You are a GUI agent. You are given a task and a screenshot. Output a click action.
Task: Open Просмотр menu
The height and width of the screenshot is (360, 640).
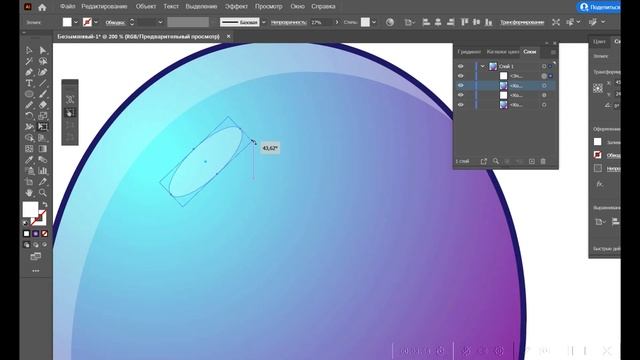(269, 7)
